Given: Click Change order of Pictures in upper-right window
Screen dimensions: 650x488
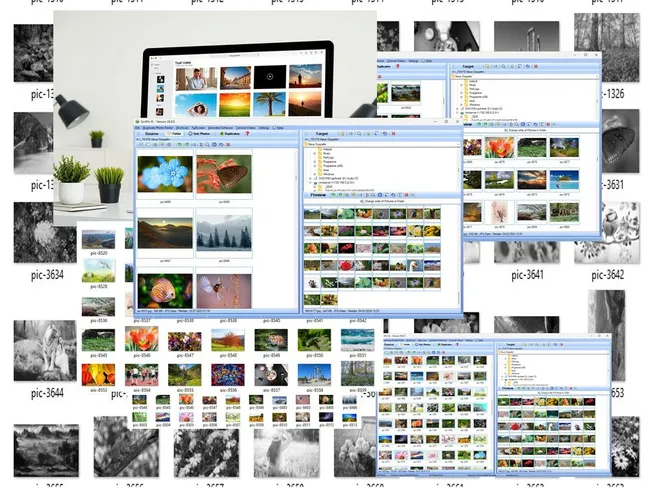Looking at the screenshot, I should 526,130.
